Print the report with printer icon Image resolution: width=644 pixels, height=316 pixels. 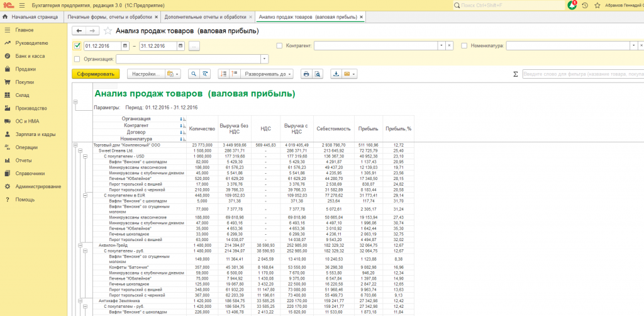[306, 74]
